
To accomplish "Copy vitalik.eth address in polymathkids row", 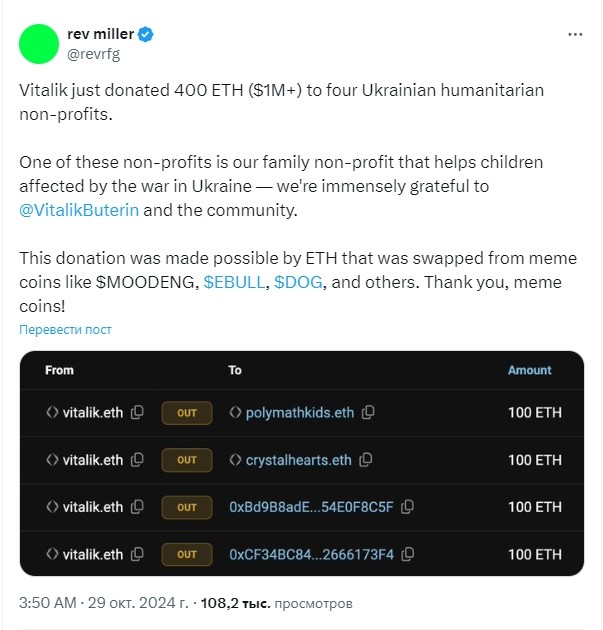I will [x=137, y=412].
